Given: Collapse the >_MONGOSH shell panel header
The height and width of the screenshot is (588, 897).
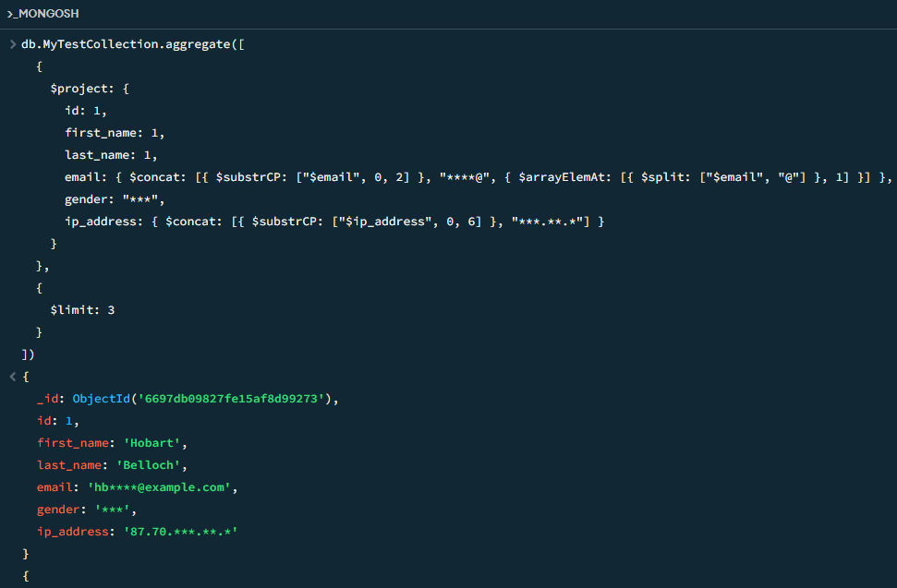Looking at the screenshot, I should point(42,13).
